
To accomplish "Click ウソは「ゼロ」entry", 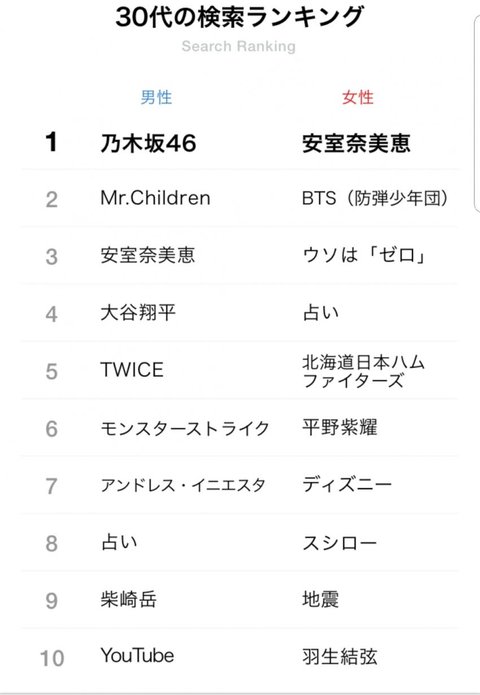I will point(364,255).
